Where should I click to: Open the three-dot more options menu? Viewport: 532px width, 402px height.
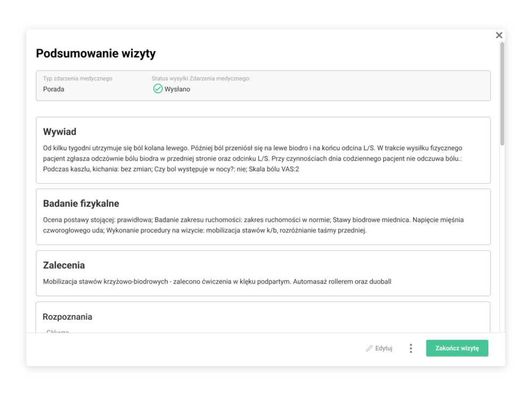coord(411,348)
